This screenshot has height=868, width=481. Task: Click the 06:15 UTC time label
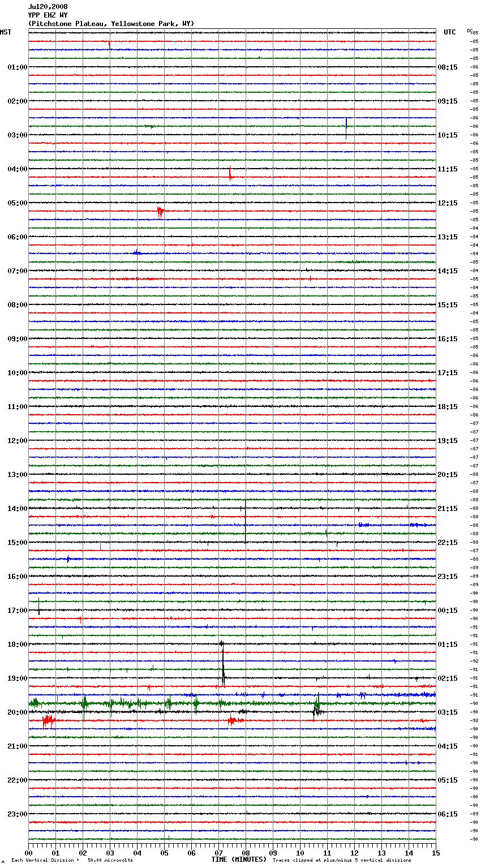tap(448, 814)
